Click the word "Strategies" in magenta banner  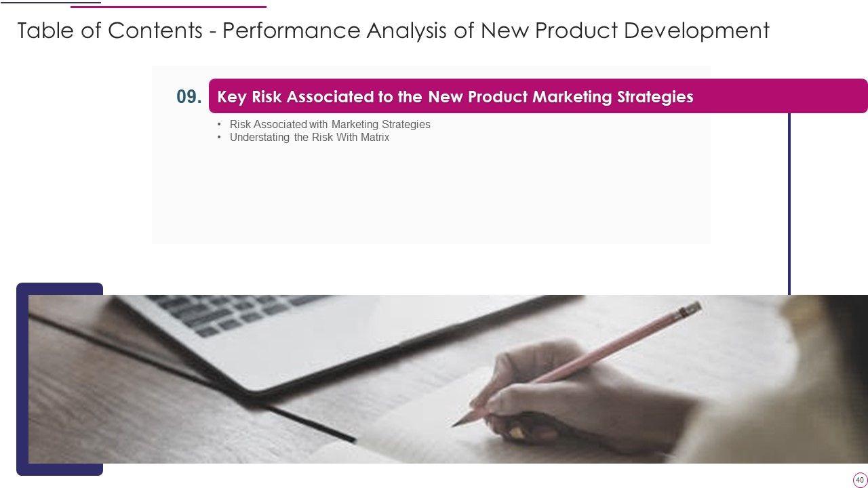coord(655,97)
